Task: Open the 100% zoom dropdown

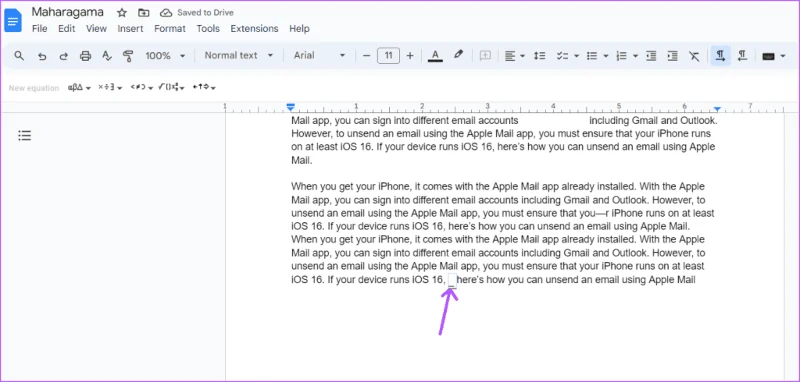Action: coord(165,56)
